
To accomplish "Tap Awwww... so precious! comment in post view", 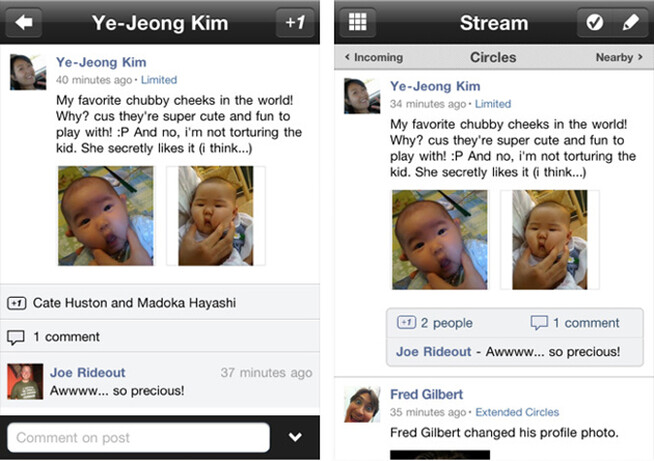I will click(x=117, y=391).
